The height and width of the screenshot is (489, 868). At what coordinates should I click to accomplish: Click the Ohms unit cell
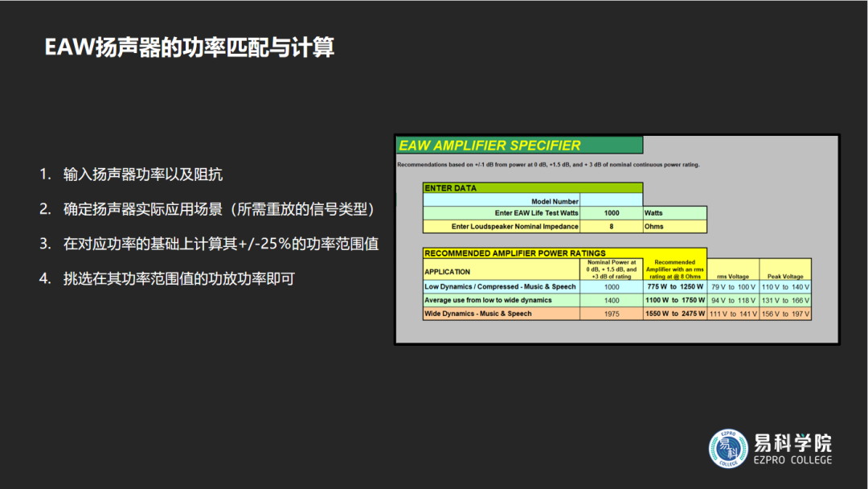675,227
